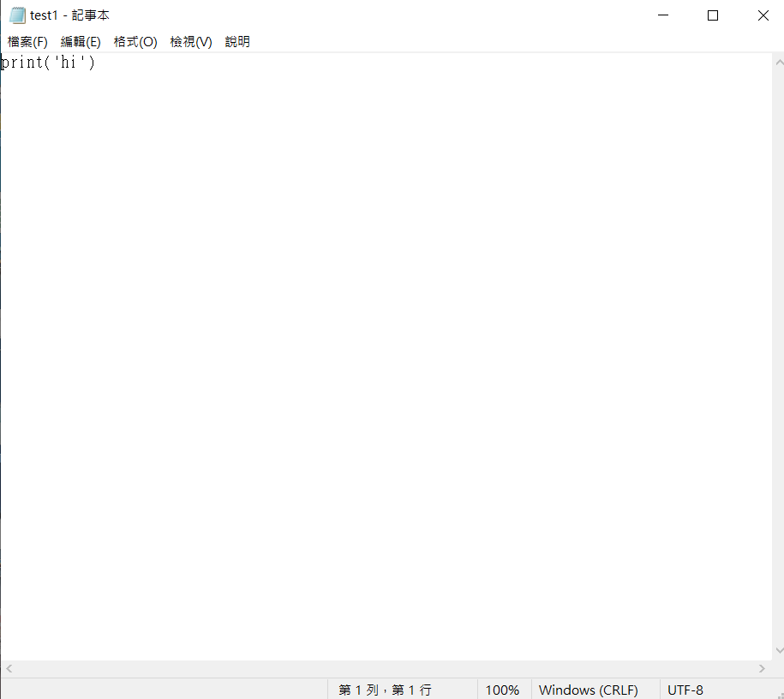
Task: Maximize the test1 Notepad window
Action: pyautogui.click(x=713, y=15)
